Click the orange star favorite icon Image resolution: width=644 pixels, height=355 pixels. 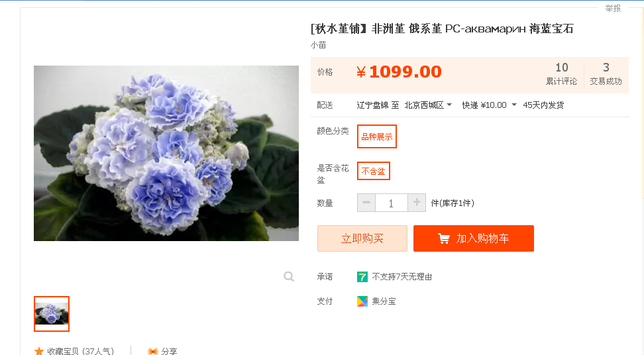point(39,351)
